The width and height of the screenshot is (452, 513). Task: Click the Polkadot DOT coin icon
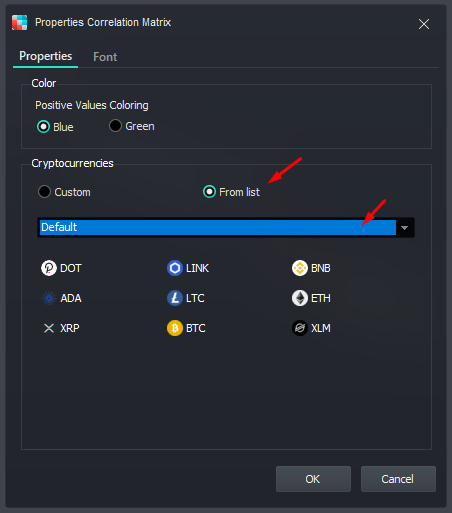click(x=49, y=268)
